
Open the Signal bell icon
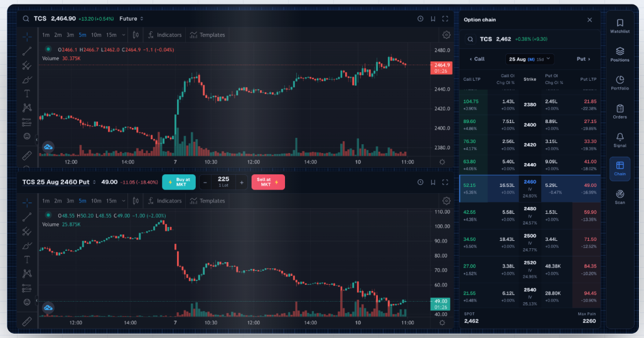(620, 140)
